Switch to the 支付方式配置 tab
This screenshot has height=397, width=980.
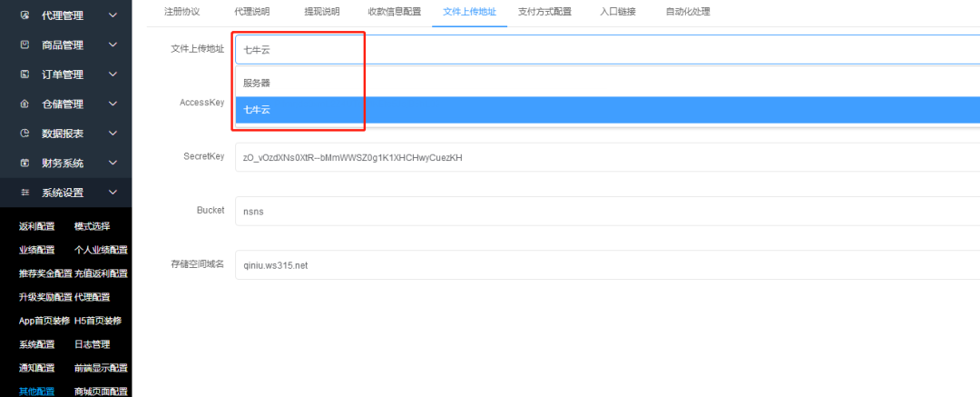[x=544, y=11]
